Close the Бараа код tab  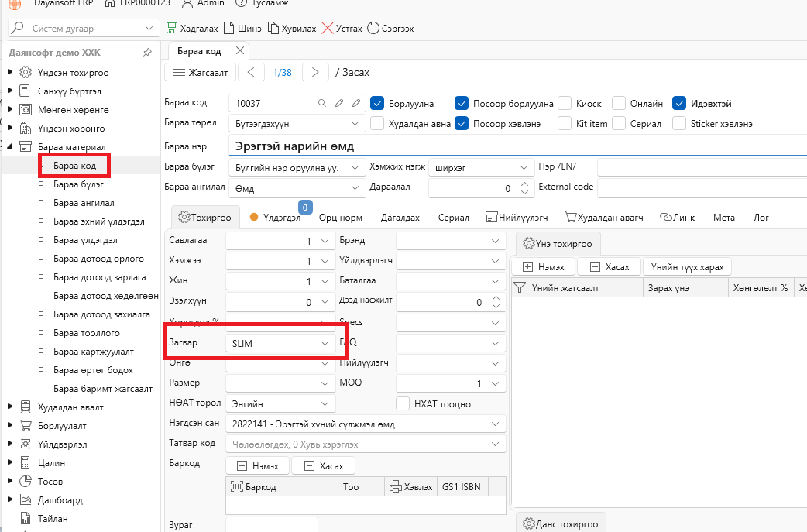pyautogui.click(x=240, y=50)
